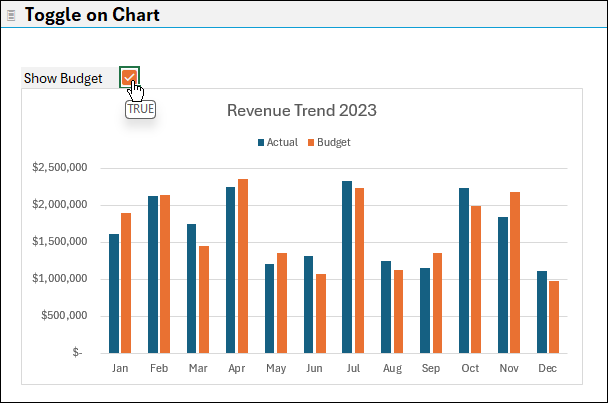Select the Actual legend label text

click(282, 143)
